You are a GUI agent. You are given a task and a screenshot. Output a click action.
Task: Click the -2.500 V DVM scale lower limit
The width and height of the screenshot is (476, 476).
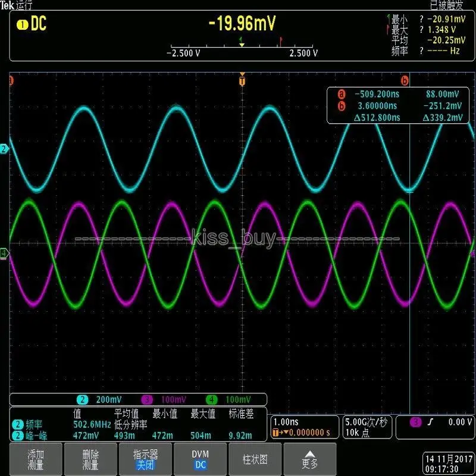[183, 54]
